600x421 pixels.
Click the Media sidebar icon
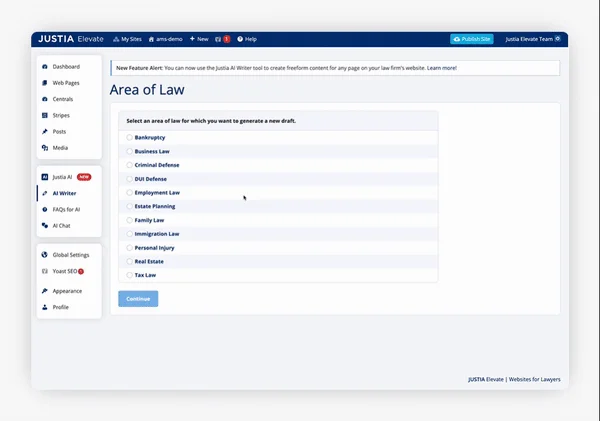point(45,148)
